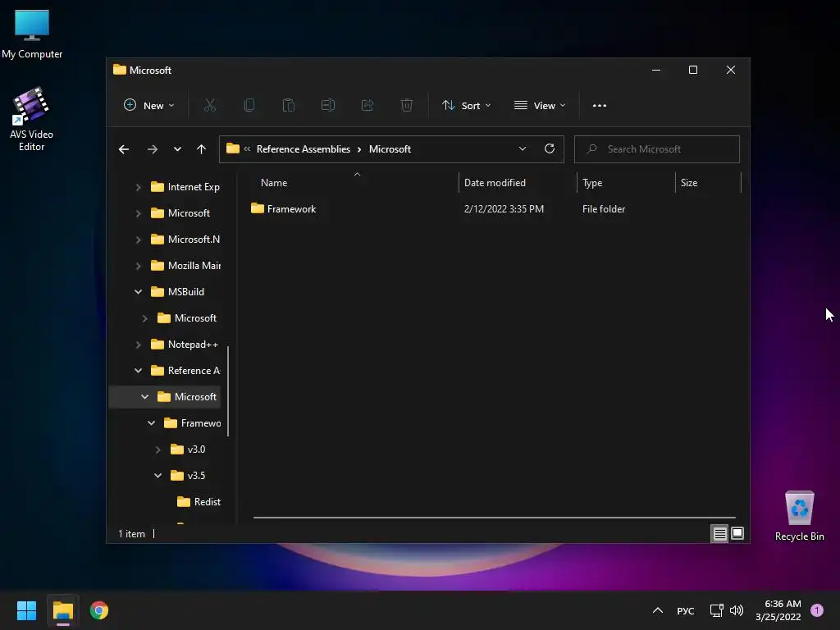Open the See more three-dots menu

(x=600, y=106)
